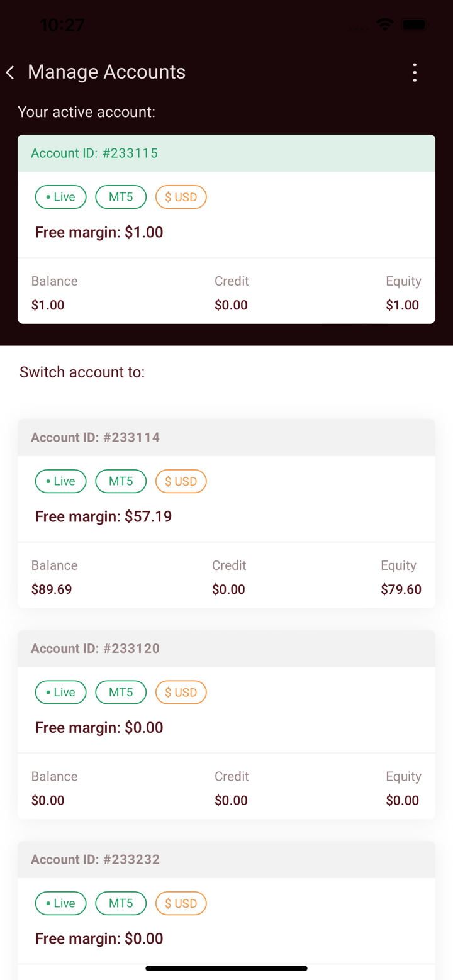Image resolution: width=453 pixels, height=980 pixels.
Task: Tap the home indicator bar
Action: tap(226, 968)
